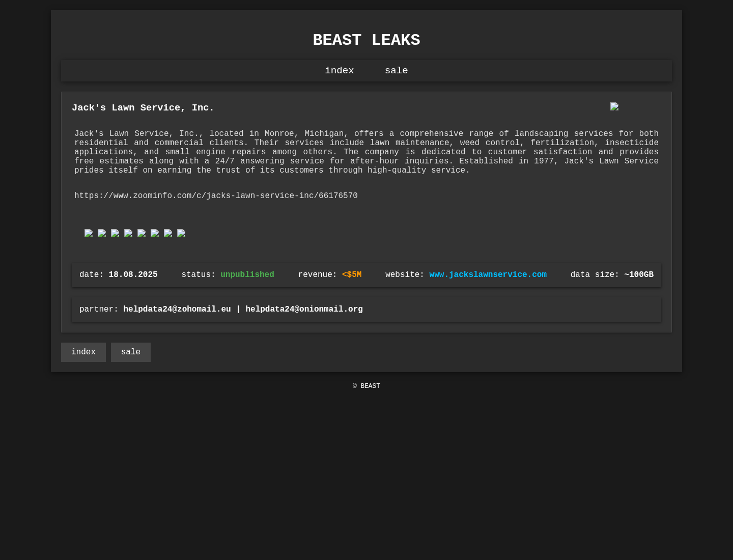The image size is (733, 560).
Task: Click the date value 18.08.2025
Action: coord(133,275)
